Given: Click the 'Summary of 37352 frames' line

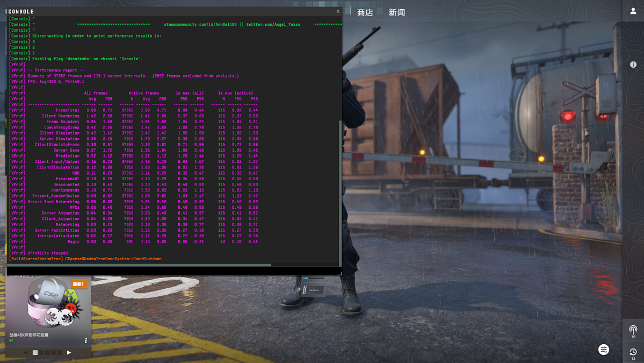Looking at the screenshot, I should click(x=133, y=76).
